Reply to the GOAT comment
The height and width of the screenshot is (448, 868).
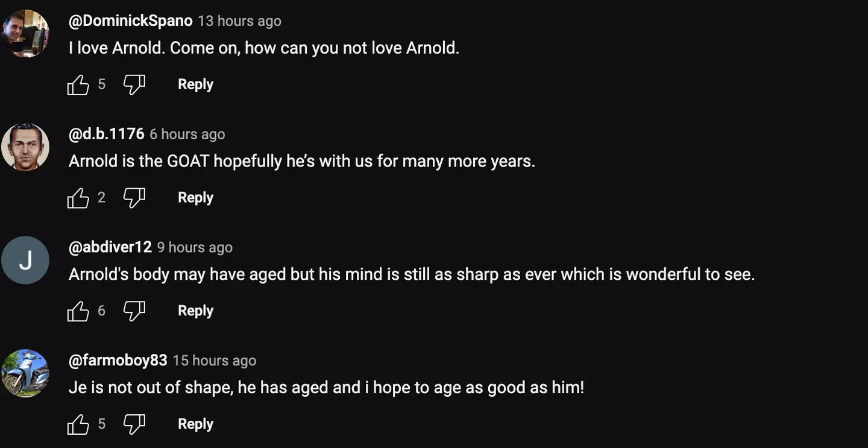[x=195, y=198]
